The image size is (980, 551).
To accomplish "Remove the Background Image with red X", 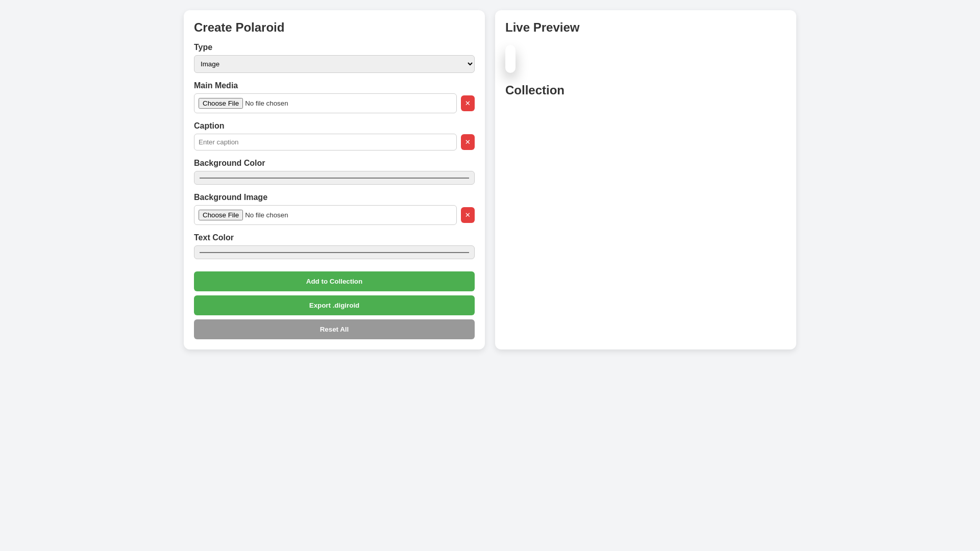I will point(468,215).
